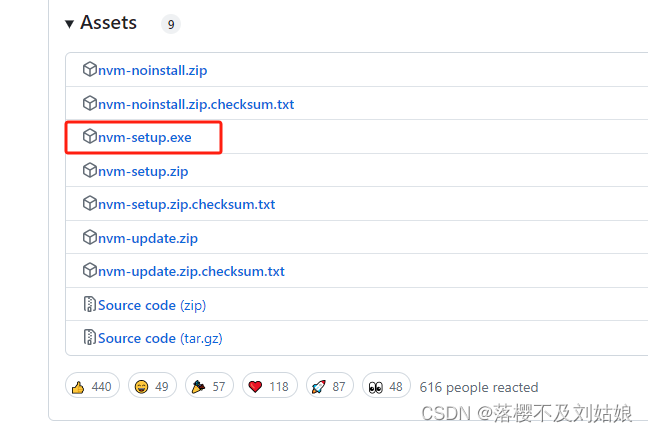Click the package icon beside nvm-update.zip.checksum.txt

(90, 270)
